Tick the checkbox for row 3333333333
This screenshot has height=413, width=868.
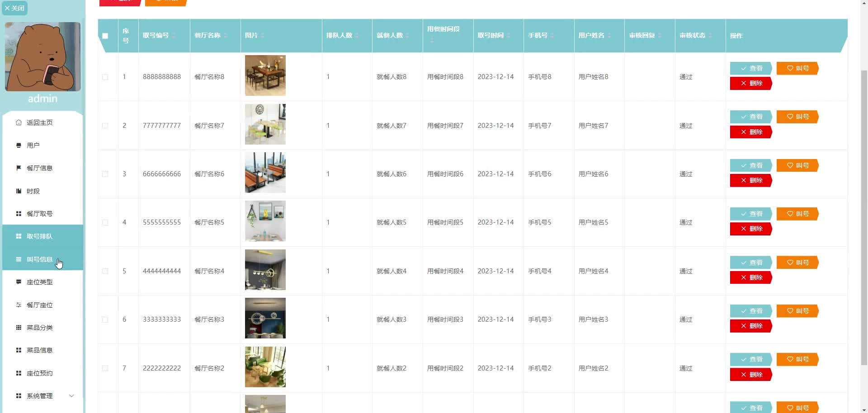105,319
